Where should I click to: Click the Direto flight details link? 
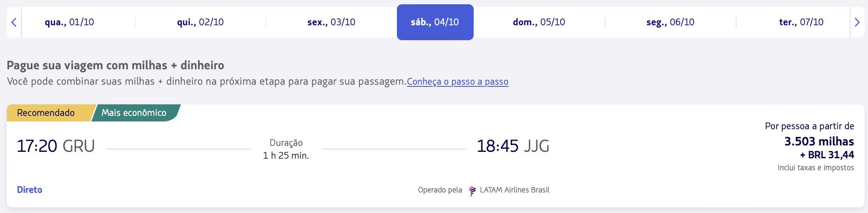point(29,190)
